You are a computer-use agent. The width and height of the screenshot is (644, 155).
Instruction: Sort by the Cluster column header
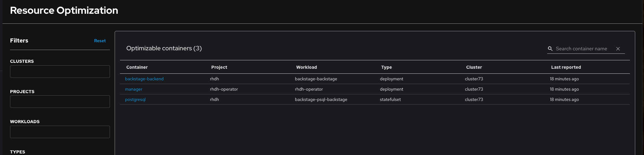coord(474,67)
